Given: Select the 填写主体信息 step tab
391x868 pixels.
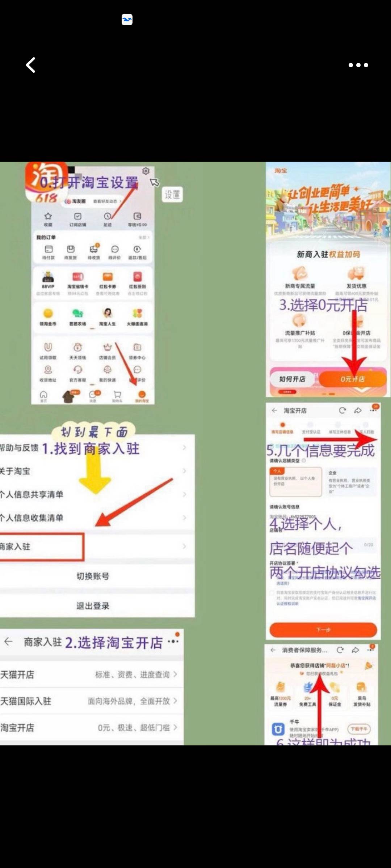Looking at the screenshot, I should click(x=340, y=428).
